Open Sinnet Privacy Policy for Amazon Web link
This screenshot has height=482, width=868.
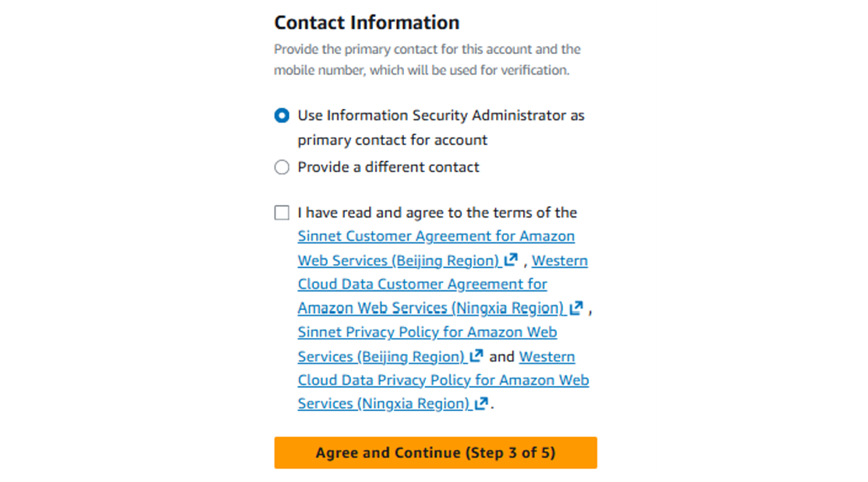(427, 332)
